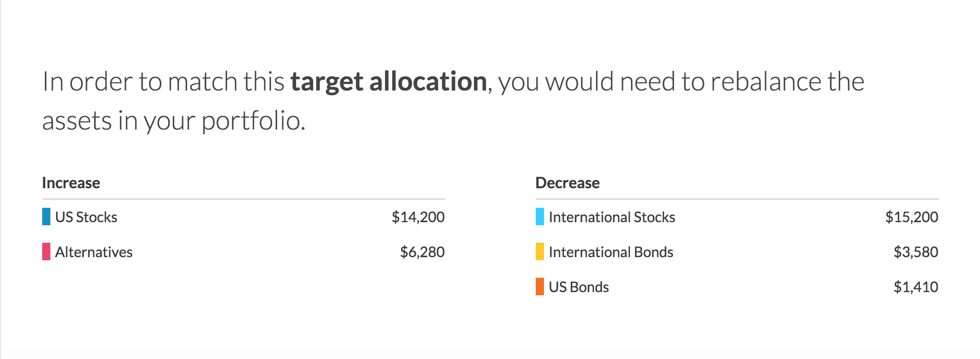Click the orange US Bonds swatch
This screenshot has width=980, height=359.
tap(539, 286)
